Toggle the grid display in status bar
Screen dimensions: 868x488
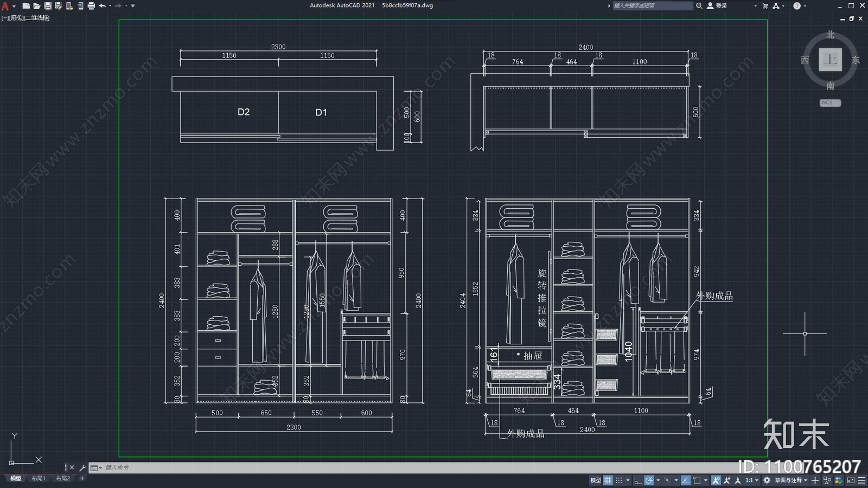pyautogui.click(x=608, y=480)
